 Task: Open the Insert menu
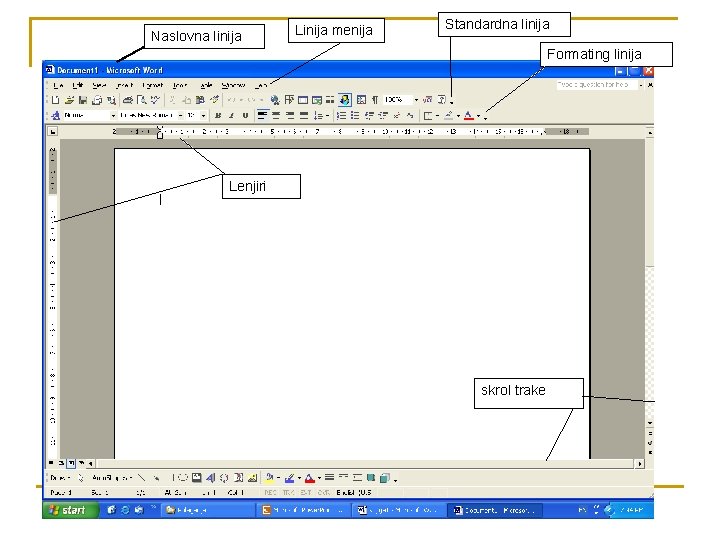(x=124, y=85)
